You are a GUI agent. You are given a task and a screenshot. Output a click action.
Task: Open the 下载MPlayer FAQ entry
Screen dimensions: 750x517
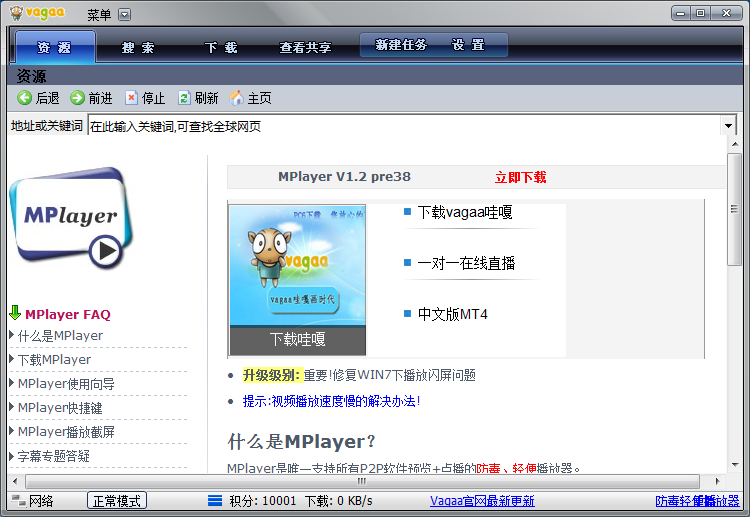click(x=54, y=360)
